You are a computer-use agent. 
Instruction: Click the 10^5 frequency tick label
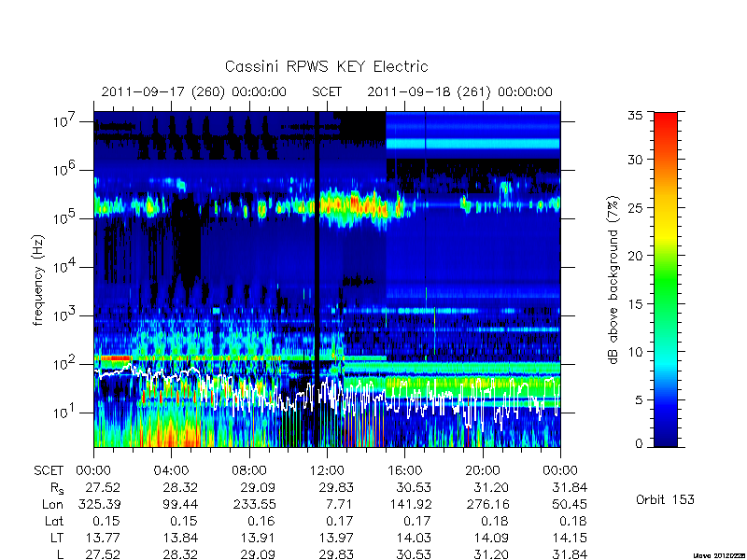click(x=63, y=218)
